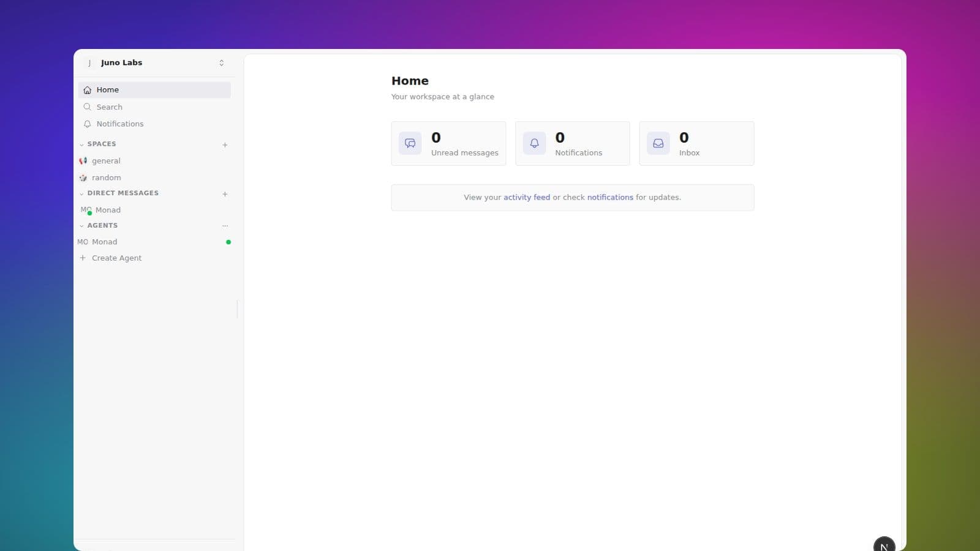Click the Search magnifier icon

[88, 107]
